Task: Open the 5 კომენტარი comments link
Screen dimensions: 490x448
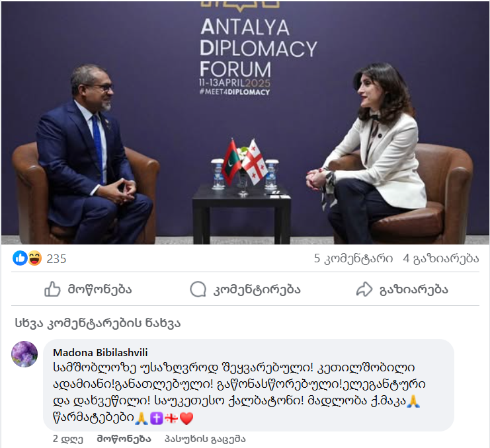Action: click(353, 258)
